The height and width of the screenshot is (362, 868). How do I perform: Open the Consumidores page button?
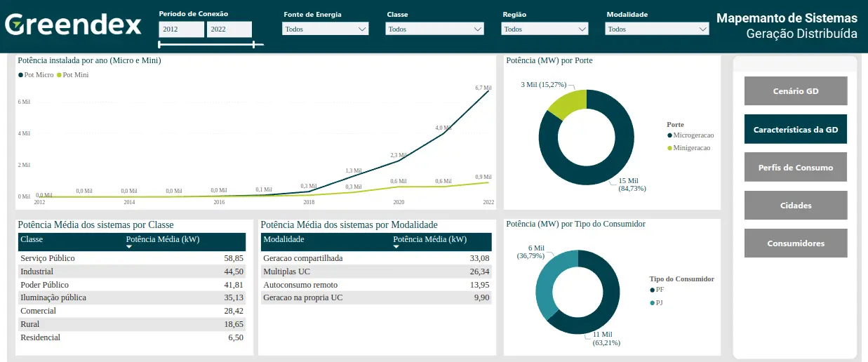[x=796, y=243]
